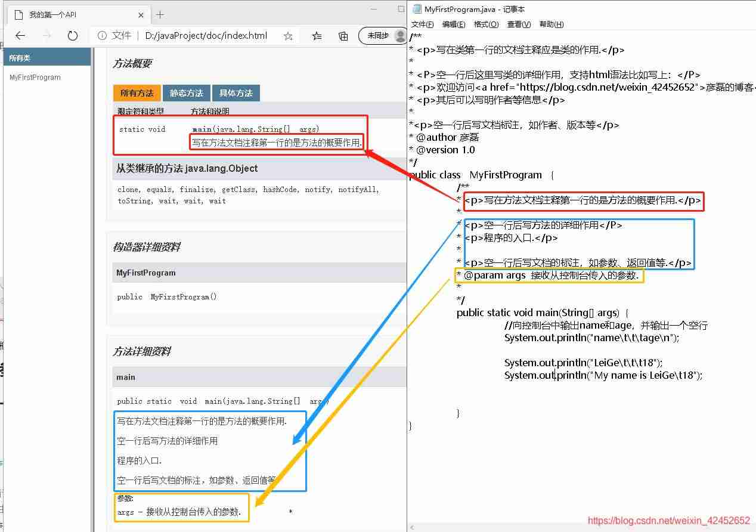Click the "My name is LeiGe\t18" println line
Screen dimensions: 756x532
pos(603,376)
